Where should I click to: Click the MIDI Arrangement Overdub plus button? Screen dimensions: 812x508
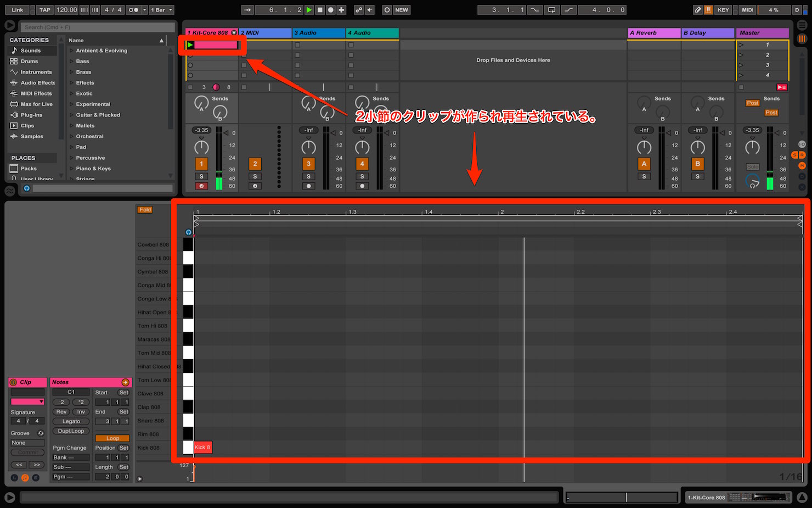click(x=341, y=10)
